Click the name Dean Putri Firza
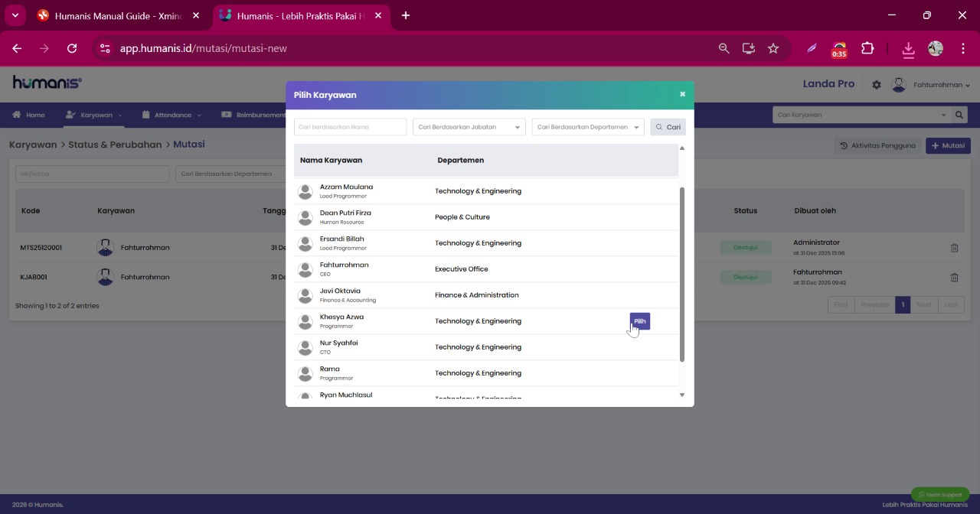This screenshot has width=980, height=514. point(345,213)
